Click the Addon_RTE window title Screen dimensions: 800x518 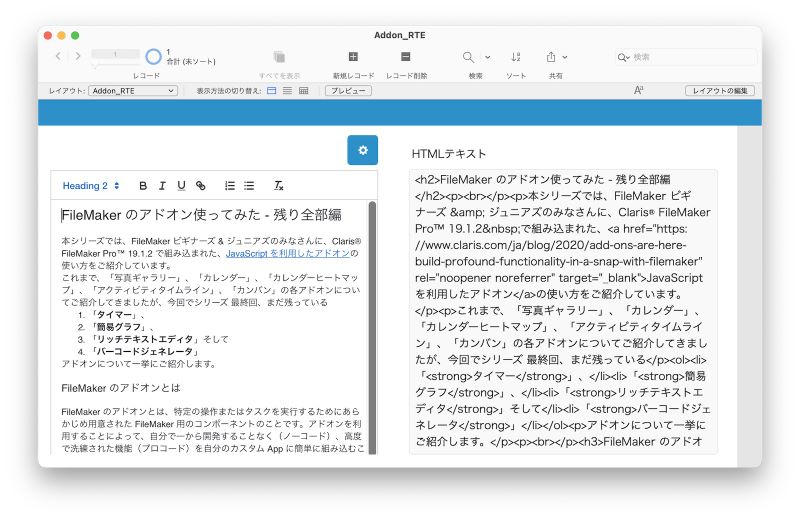[399, 35]
